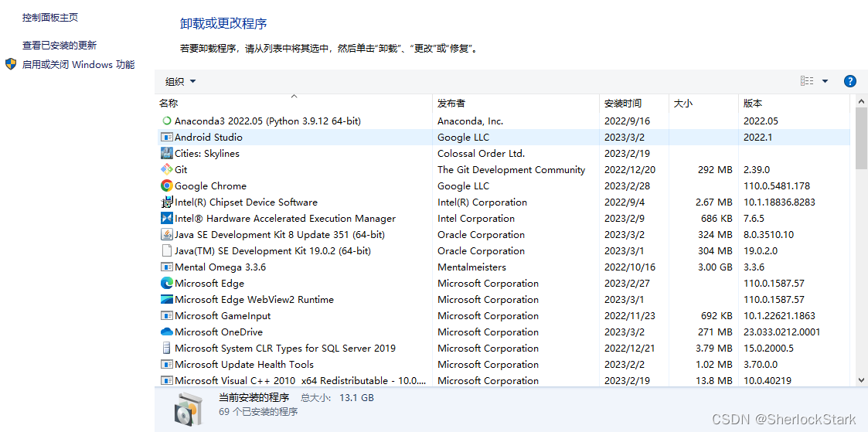Open help with the blue question mark icon
Screen dimensions: 868x432
[x=849, y=81]
